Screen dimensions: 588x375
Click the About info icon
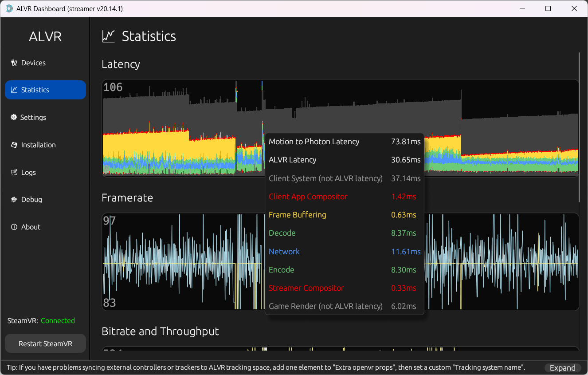pyautogui.click(x=14, y=227)
